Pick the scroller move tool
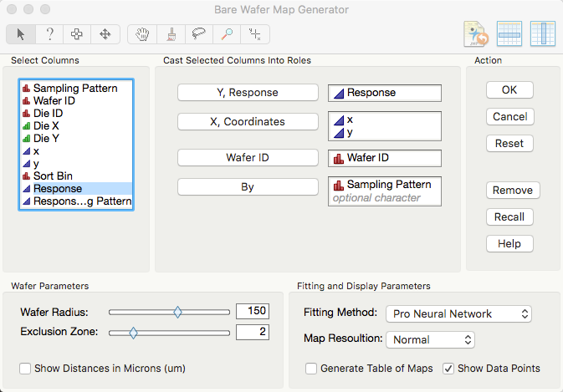The height and width of the screenshot is (392, 563). click(x=105, y=34)
